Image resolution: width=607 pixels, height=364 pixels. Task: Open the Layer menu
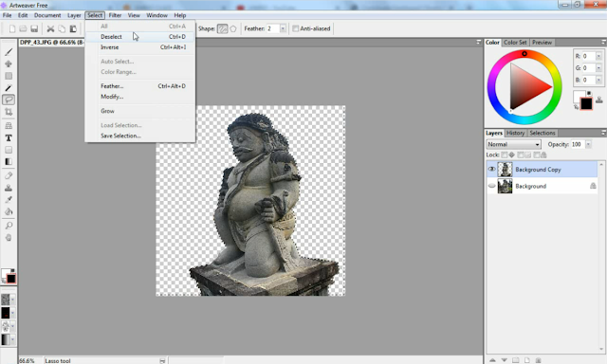point(74,15)
